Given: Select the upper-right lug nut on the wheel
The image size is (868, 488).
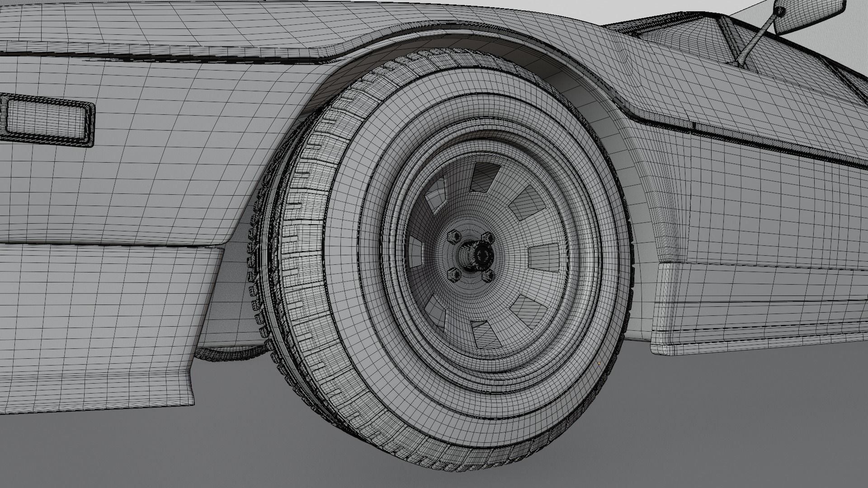Looking at the screenshot, I should (x=488, y=237).
